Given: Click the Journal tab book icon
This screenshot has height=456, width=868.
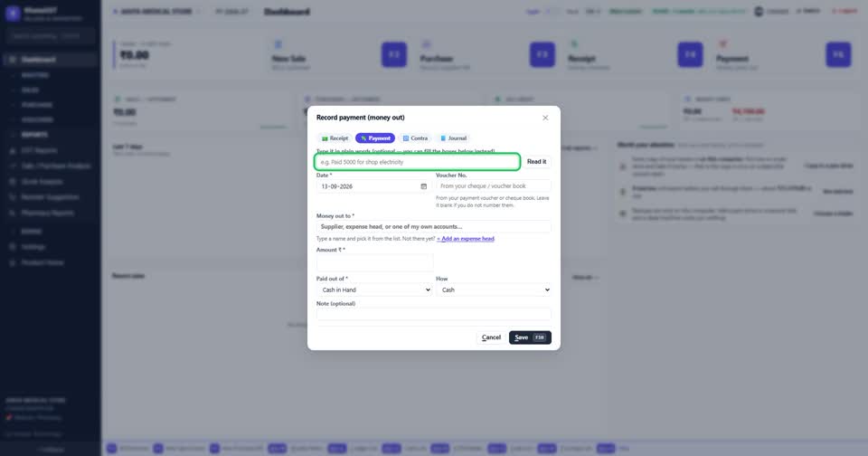Looking at the screenshot, I should click(443, 138).
